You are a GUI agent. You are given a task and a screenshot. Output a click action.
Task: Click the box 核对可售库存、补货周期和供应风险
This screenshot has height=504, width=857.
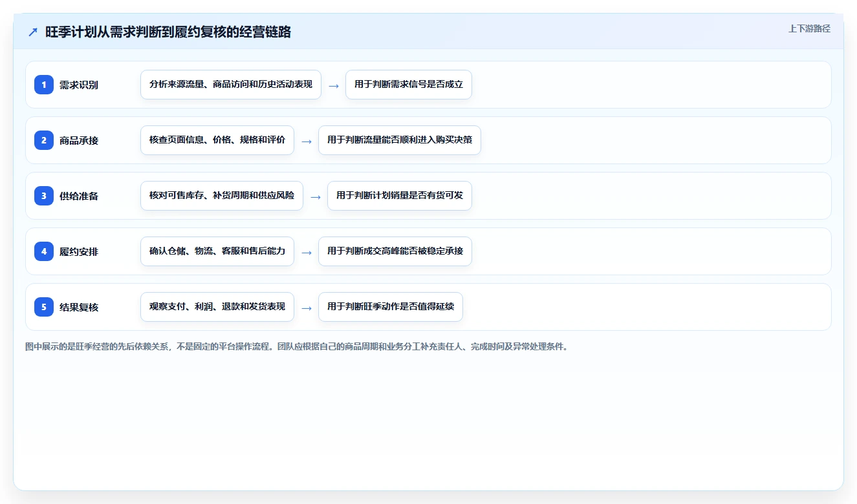[x=222, y=196]
